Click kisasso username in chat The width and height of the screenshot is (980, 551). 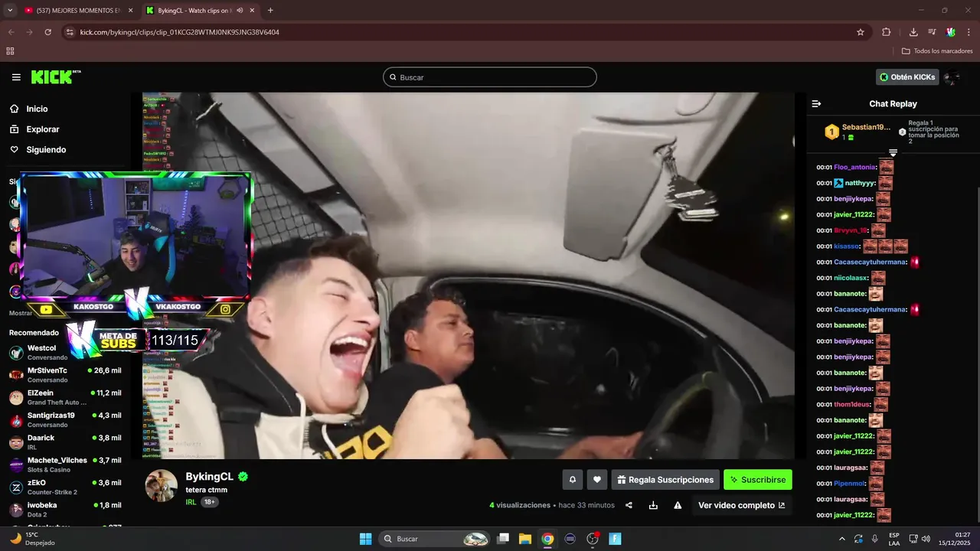click(847, 246)
